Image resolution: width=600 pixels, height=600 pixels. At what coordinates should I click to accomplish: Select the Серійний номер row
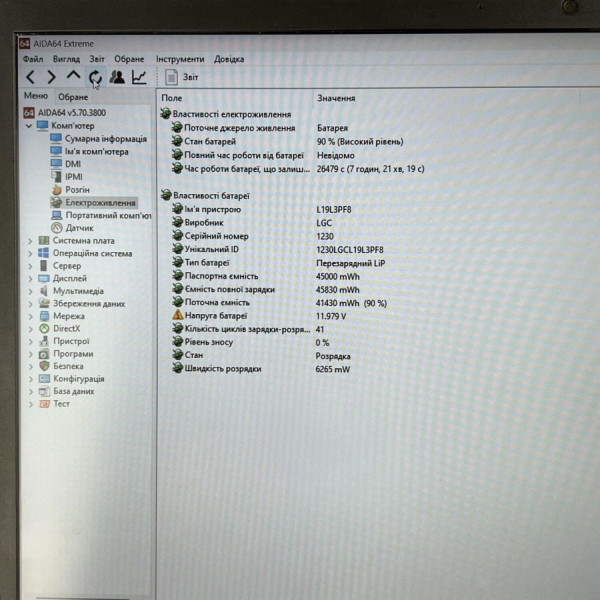(x=253, y=236)
